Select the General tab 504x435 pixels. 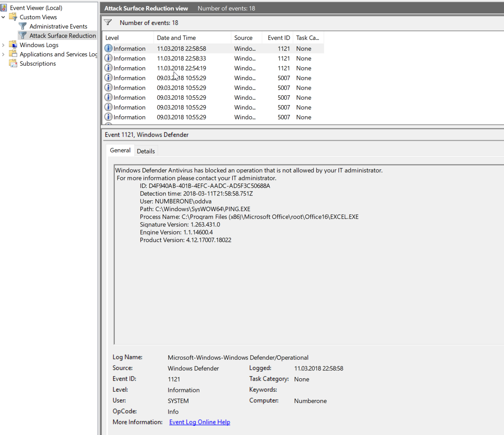(120, 150)
